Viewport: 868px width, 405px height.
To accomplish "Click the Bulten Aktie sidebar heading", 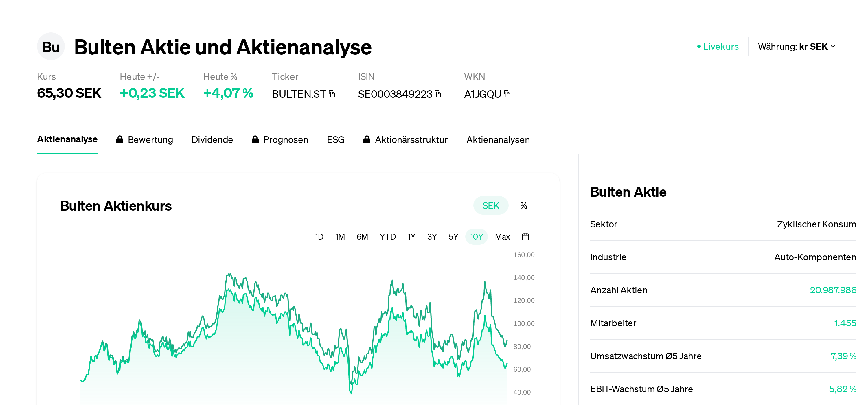I will click(628, 192).
